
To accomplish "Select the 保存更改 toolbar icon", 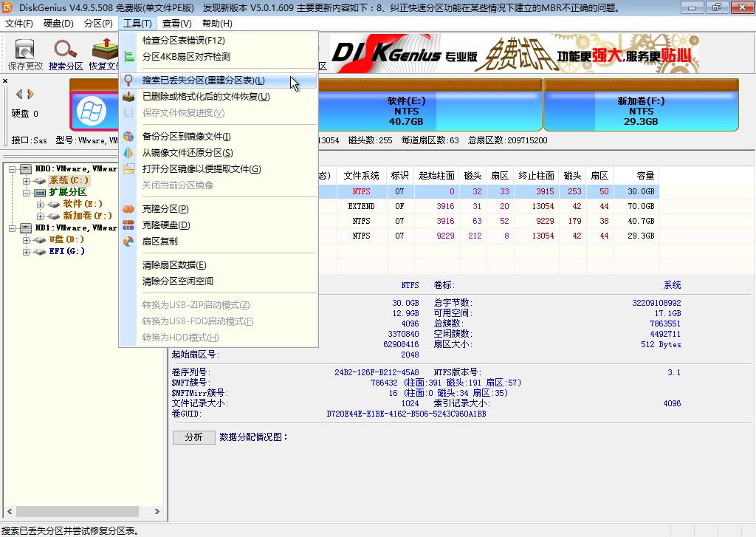I will tap(24, 52).
